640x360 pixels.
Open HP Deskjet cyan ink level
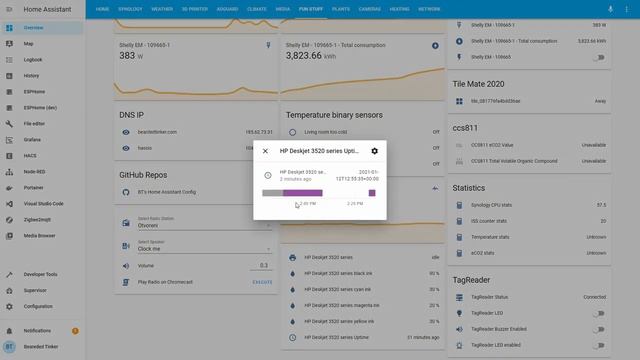[x=362, y=289]
